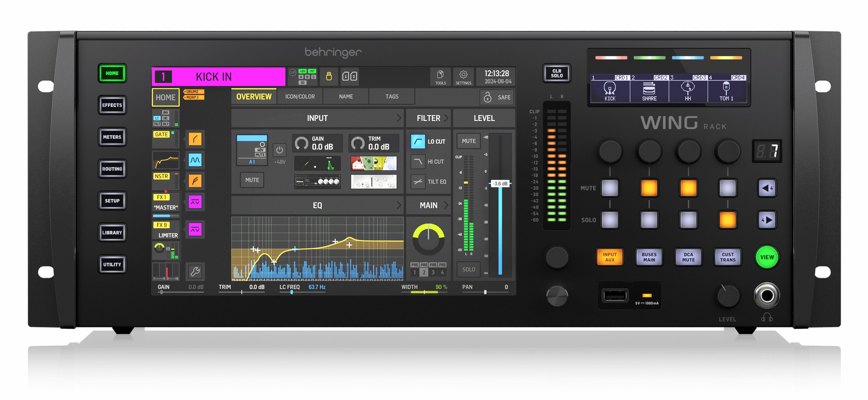868x400 pixels.
Task: Click the LC FREQ 63.7 Hz slider
Action: pos(302,292)
